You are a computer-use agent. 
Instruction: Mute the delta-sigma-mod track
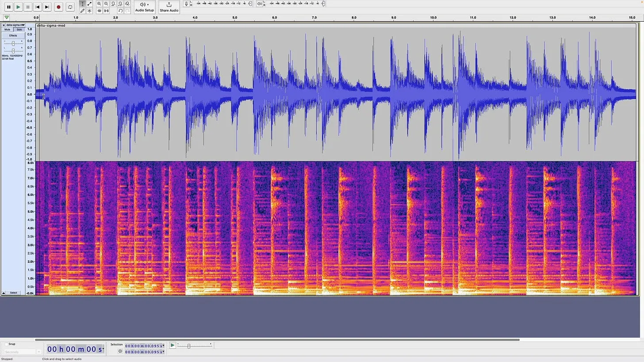pos(7,30)
